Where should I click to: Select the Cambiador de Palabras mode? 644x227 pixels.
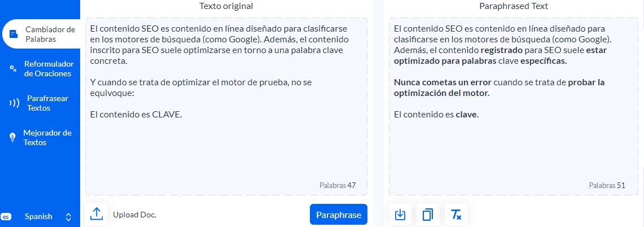(x=40, y=34)
